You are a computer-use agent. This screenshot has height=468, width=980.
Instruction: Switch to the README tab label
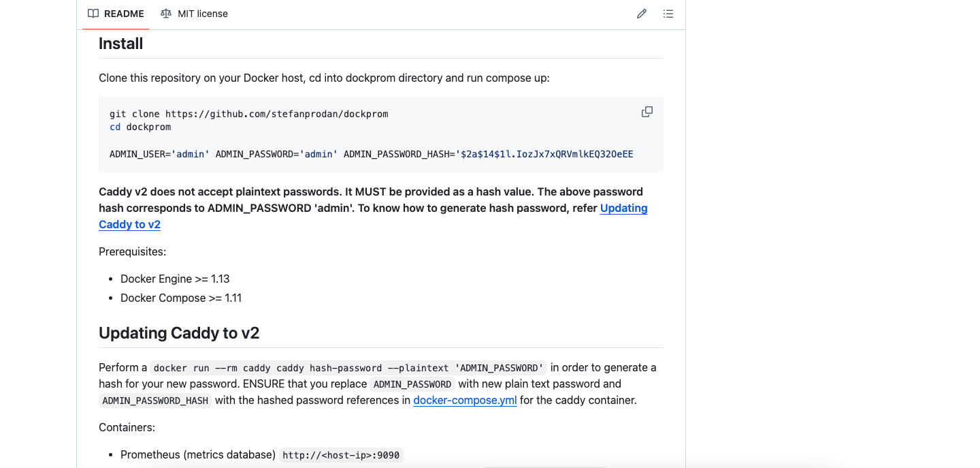pyautogui.click(x=124, y=14)
